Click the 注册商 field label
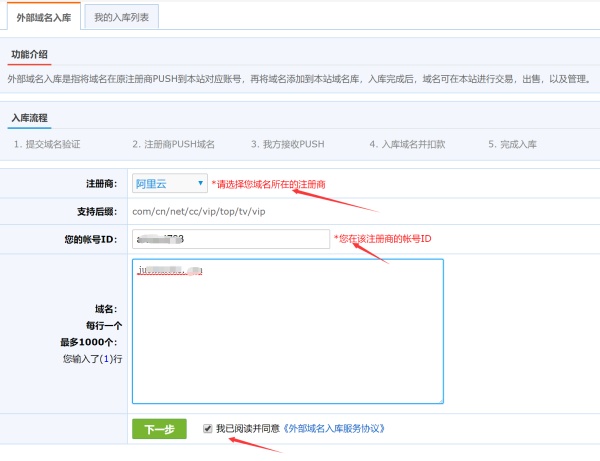The width and height of the screenshot is (600, 461). pos(101,184)
